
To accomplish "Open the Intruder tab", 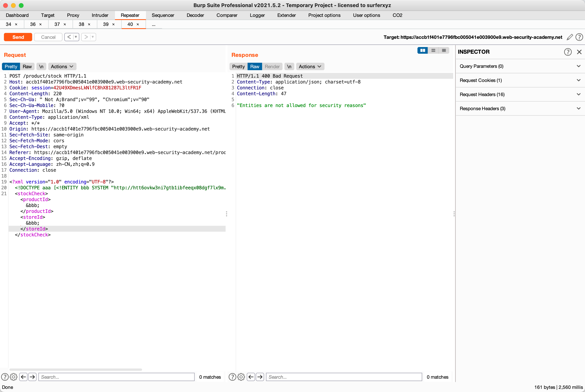I will point(100,15).
